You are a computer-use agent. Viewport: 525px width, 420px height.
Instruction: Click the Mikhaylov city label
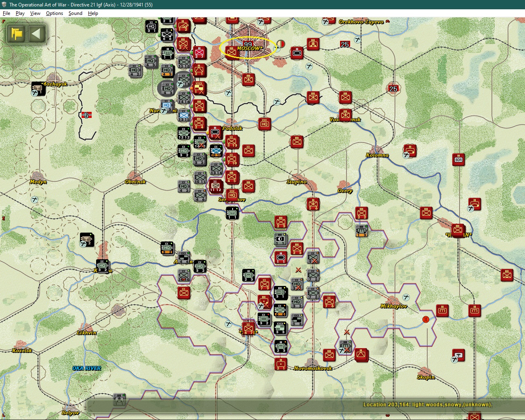394,306
